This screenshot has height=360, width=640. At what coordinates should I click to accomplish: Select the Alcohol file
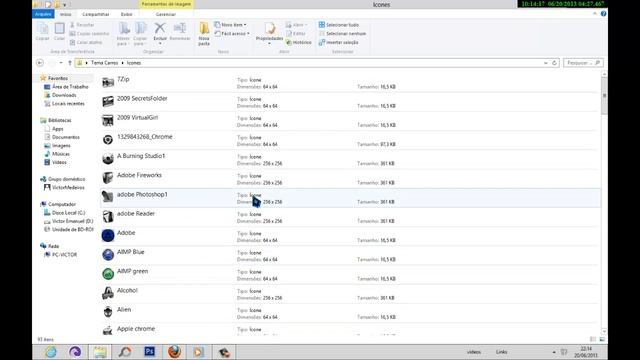point(350,294)
